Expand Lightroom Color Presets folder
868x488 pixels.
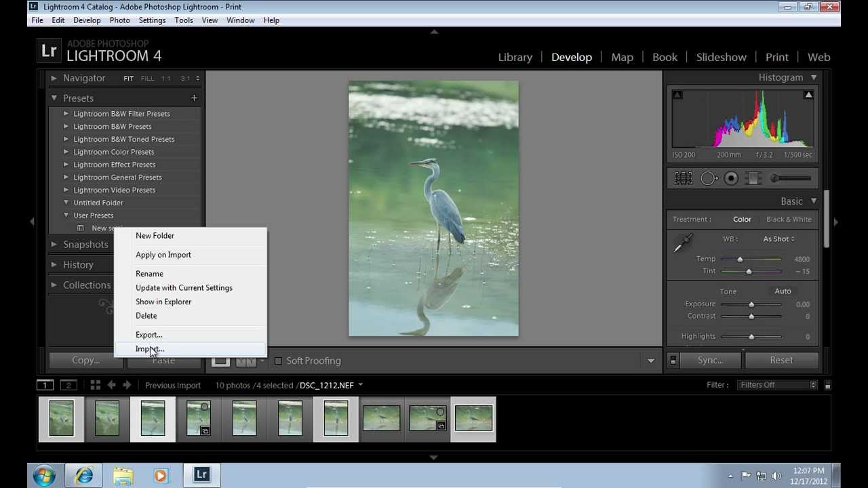(66, 152)
